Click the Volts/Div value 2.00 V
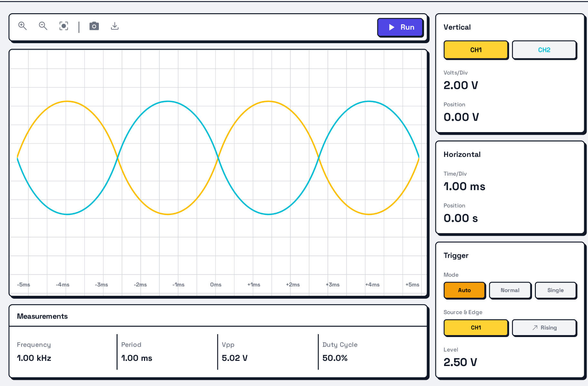The image size is (588, 386). pyautogui.click(x=461, y=85)
